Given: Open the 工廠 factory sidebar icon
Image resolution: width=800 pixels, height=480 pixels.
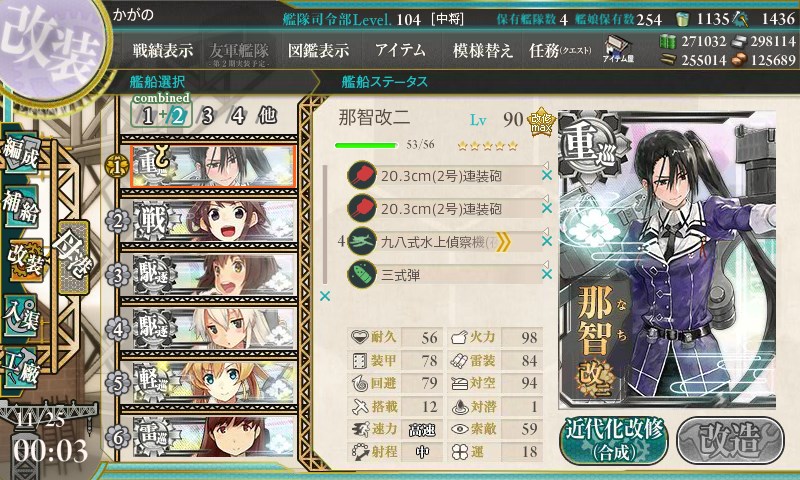Looking at the screenshot, I should [x=21, y=369].
